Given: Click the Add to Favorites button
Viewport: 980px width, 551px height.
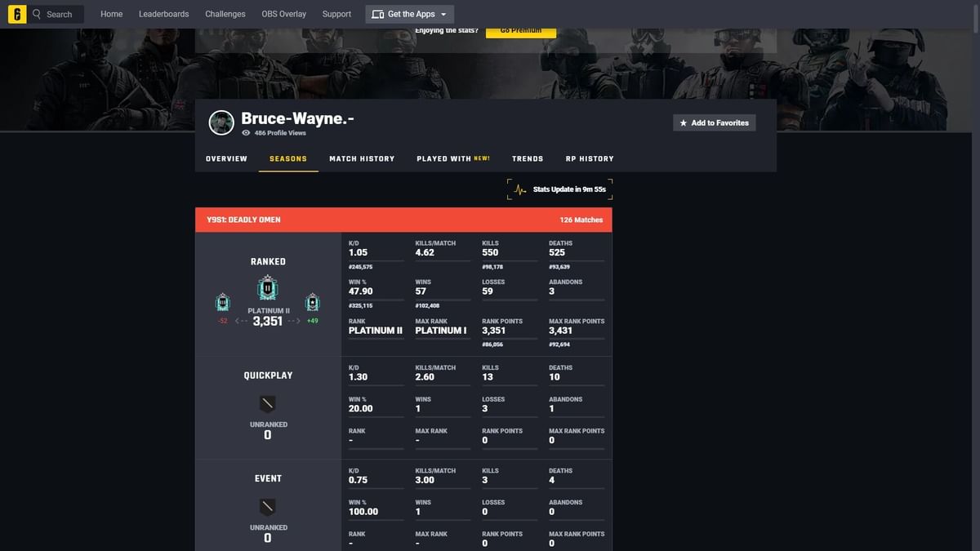Looking at the screenshot, I should click(x=714, y=122).
